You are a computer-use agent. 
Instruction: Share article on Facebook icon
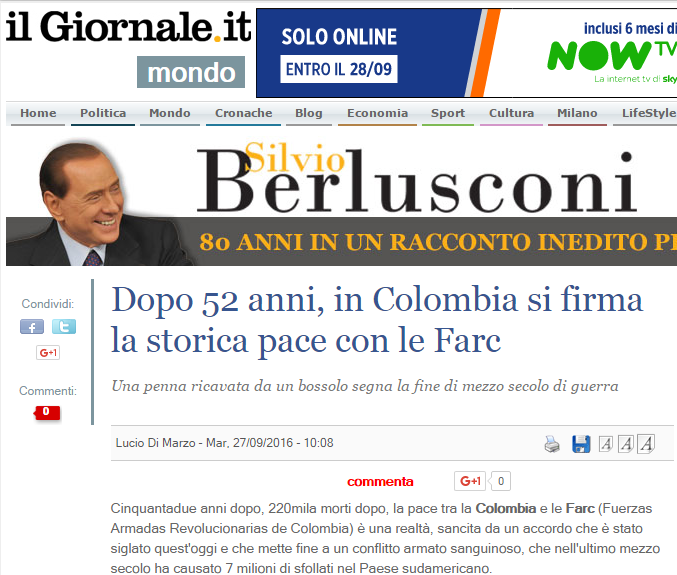point(32,326)
